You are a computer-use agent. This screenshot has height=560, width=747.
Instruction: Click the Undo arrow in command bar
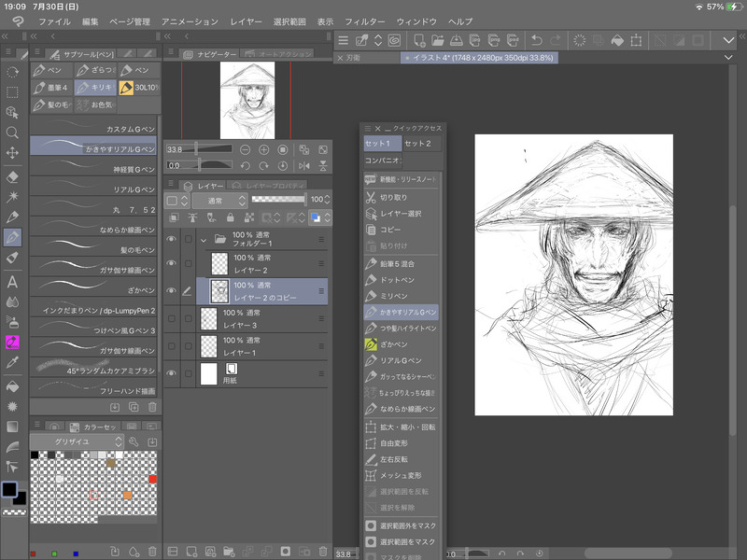coord(536,40)
